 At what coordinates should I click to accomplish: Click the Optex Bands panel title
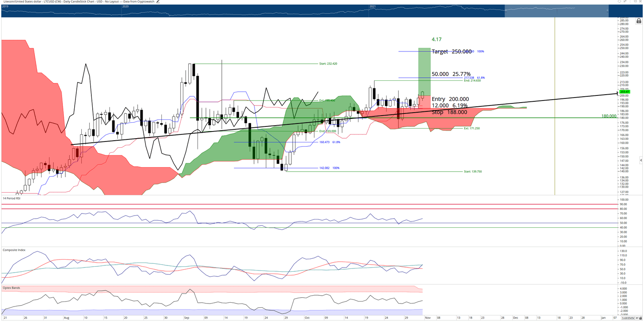[x=11, y=288]
